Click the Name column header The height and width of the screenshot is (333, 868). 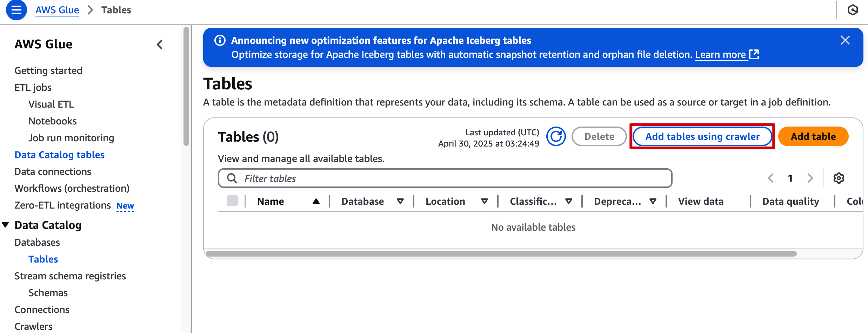point(271,201)
